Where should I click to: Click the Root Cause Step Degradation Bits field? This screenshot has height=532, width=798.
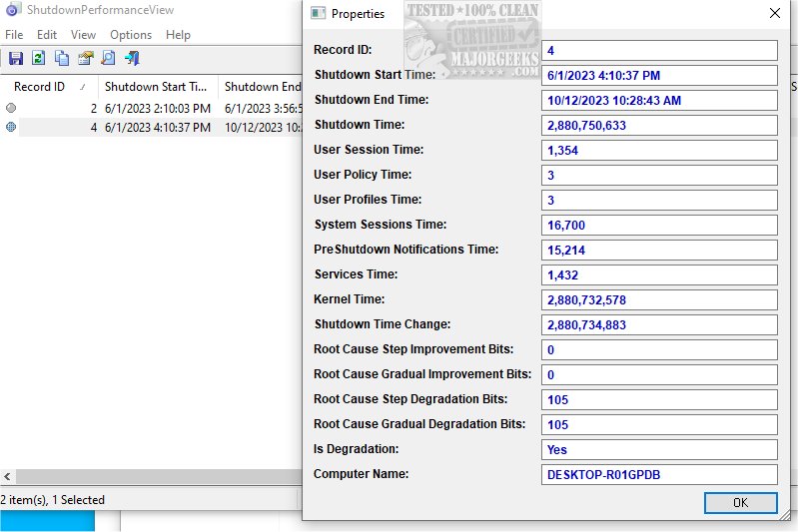point(659,399)
